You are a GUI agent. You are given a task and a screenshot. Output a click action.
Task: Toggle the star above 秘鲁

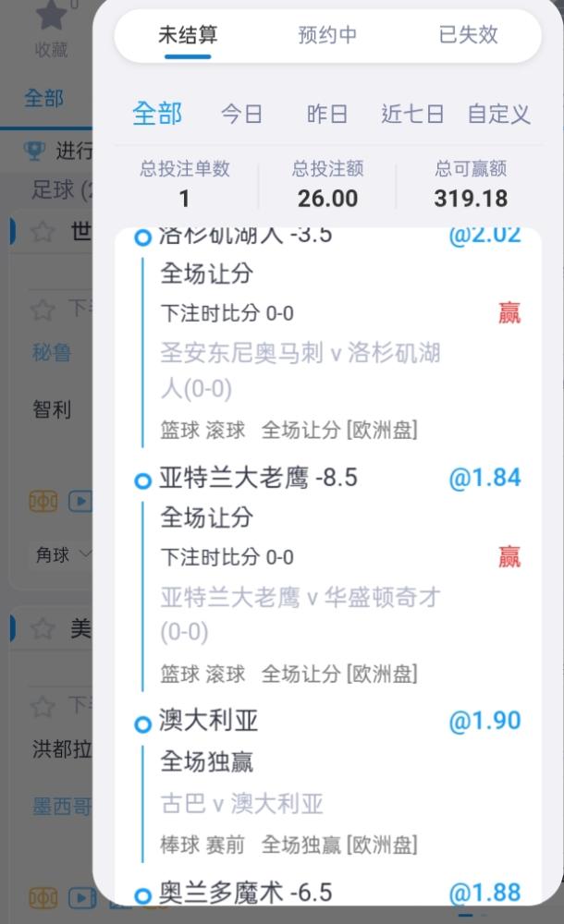tap(43, 310)
